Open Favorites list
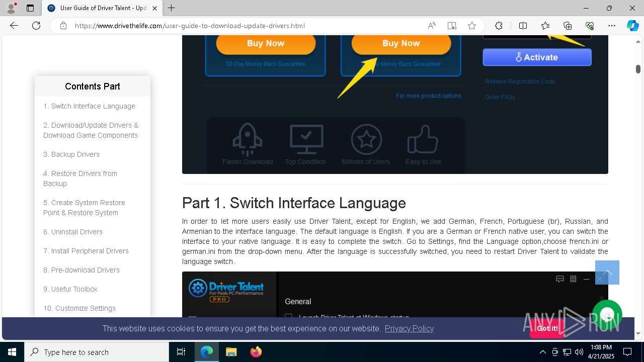Image resolution: width=644 pixels, height=362 pixels. pyautogui.click(x=545, y=26)
